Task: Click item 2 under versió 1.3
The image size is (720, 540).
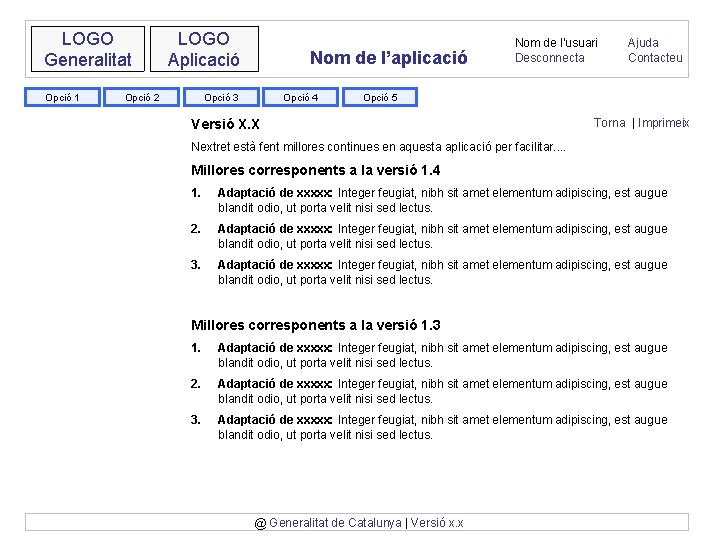Action: 429,391
